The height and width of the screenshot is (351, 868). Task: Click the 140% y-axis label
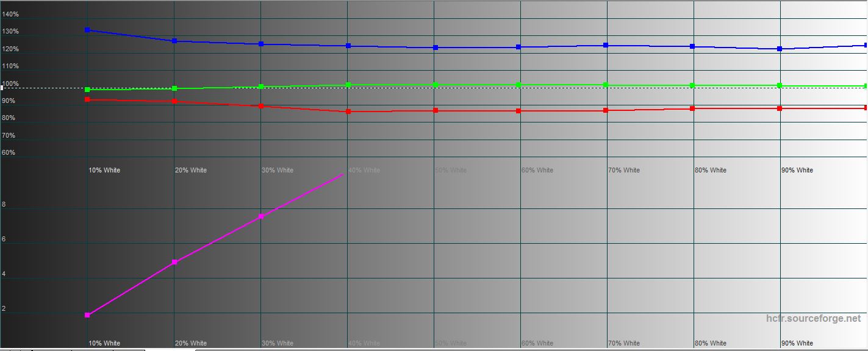point(10,14)
